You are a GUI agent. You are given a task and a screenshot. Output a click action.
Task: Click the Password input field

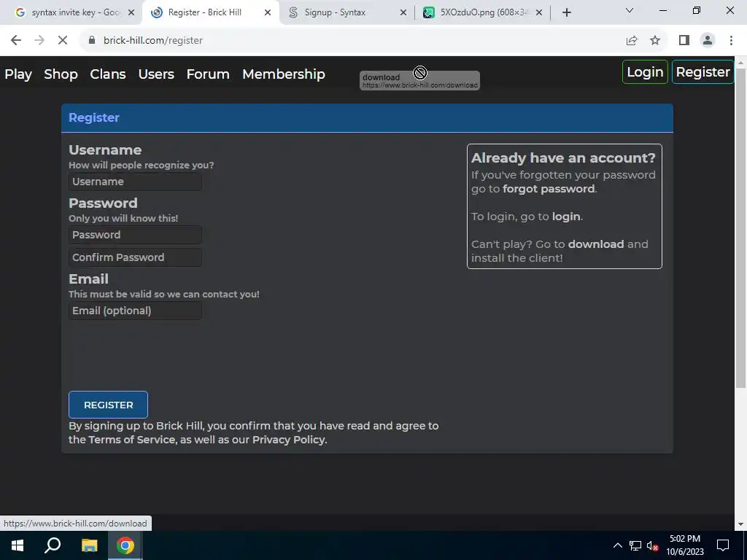[135, 235]
